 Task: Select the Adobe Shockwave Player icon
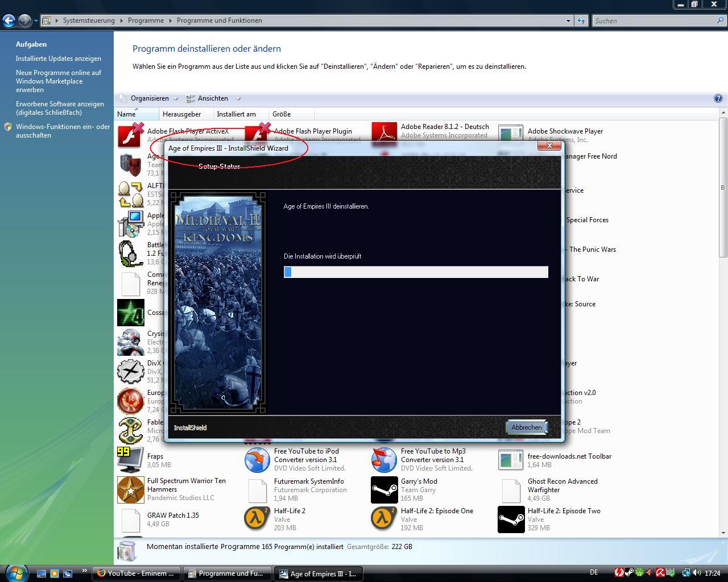tap(511, 134)
